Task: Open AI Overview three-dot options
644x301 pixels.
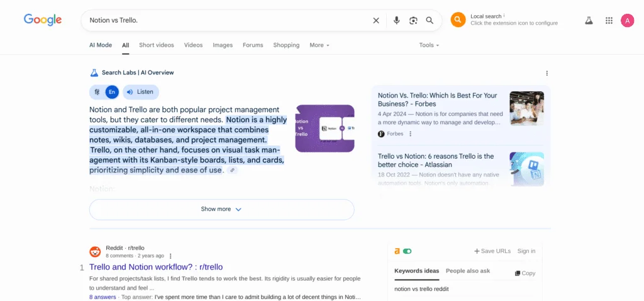Action: point(547,73)
